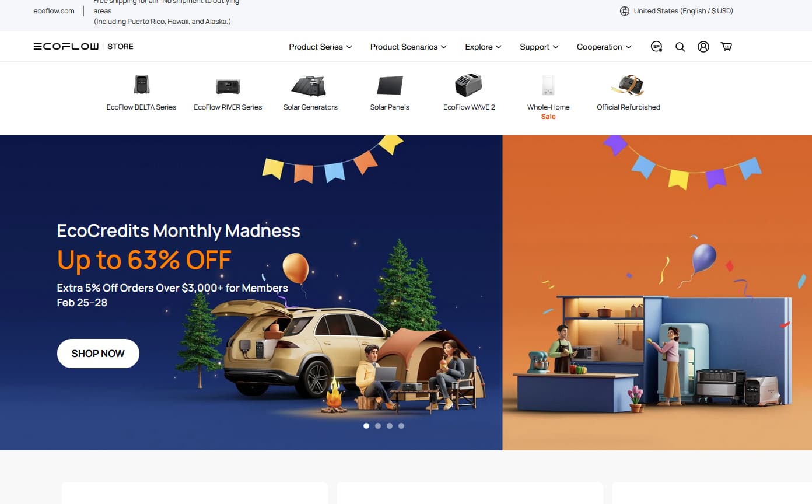Select the Solar Panels product image

390,85
